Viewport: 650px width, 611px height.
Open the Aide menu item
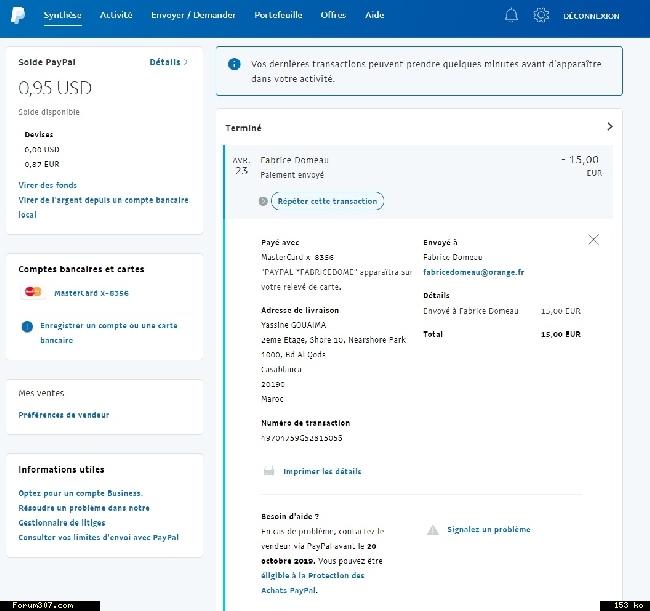click(x=374, y=15)
